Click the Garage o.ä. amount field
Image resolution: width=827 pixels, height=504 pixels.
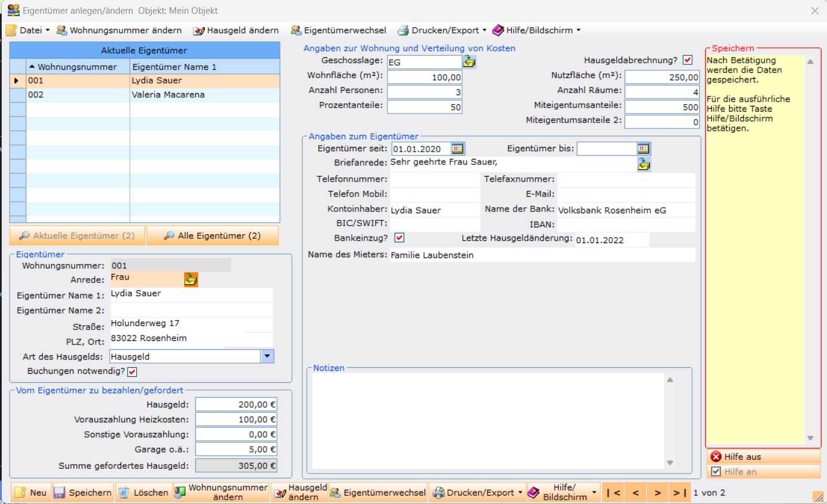tap(236, 450)
